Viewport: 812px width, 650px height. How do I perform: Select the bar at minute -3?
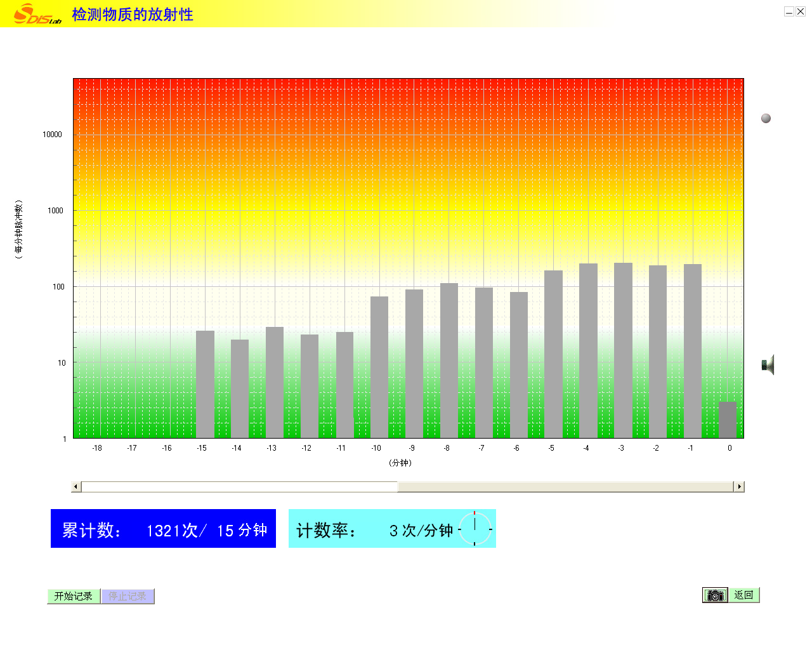[623, 350]
